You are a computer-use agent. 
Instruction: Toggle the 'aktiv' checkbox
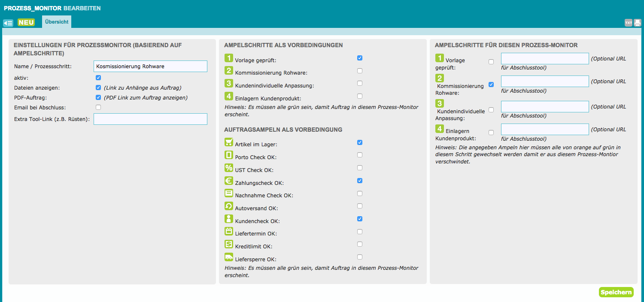(x=98, y=78)
